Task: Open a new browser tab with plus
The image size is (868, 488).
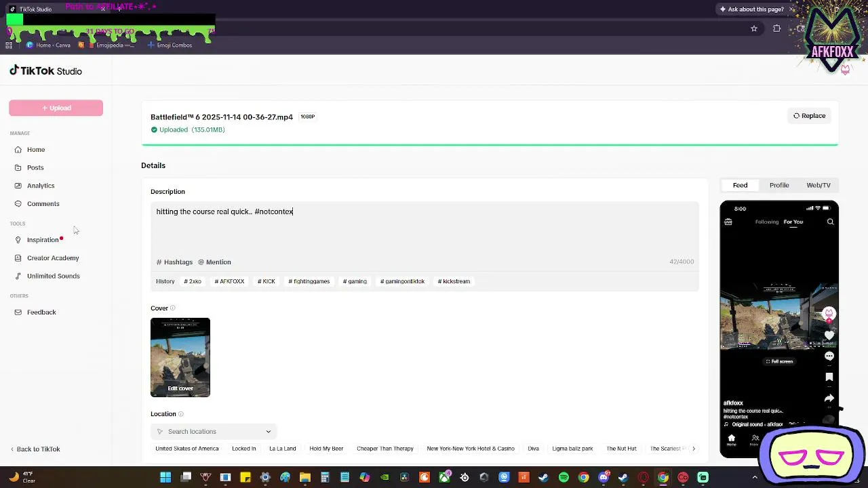Action: [x=119, y=9]
